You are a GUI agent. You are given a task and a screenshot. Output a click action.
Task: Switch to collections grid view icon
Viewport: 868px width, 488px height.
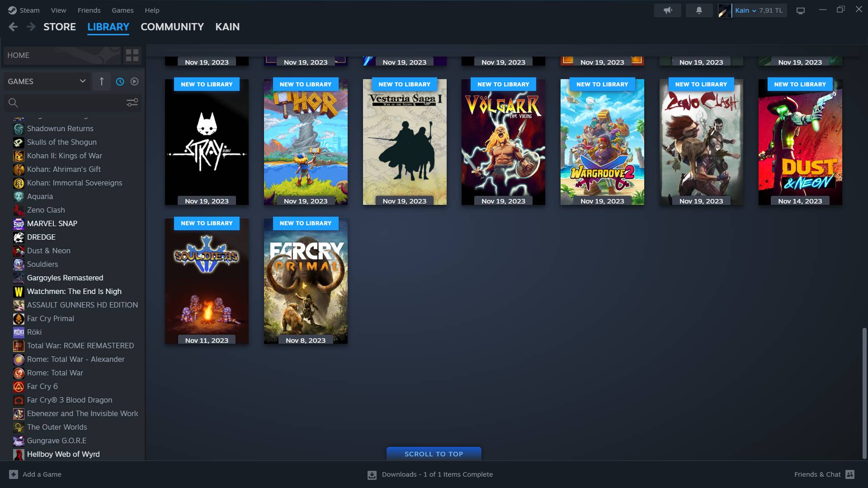(132, 55)
